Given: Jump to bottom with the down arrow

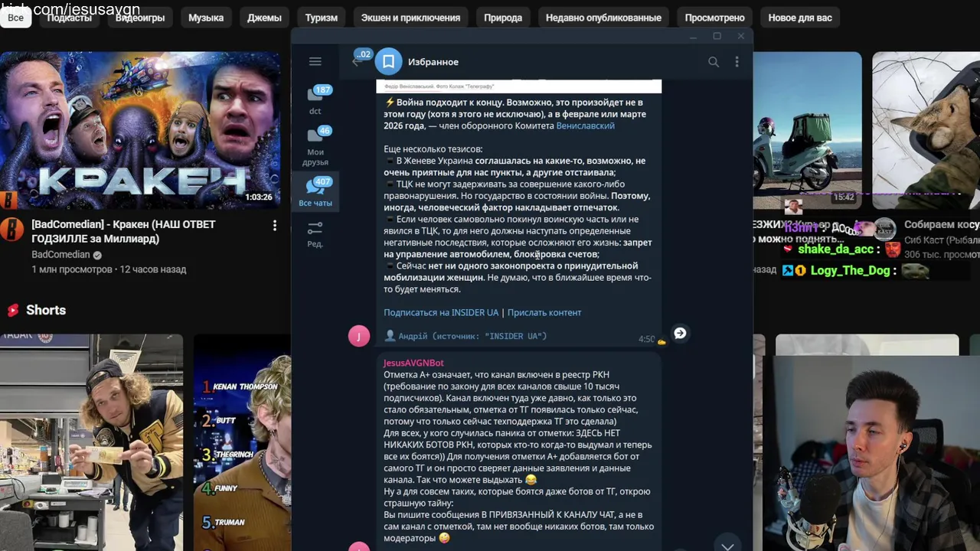Looking at the screenshot, I should tap(727, 545).
